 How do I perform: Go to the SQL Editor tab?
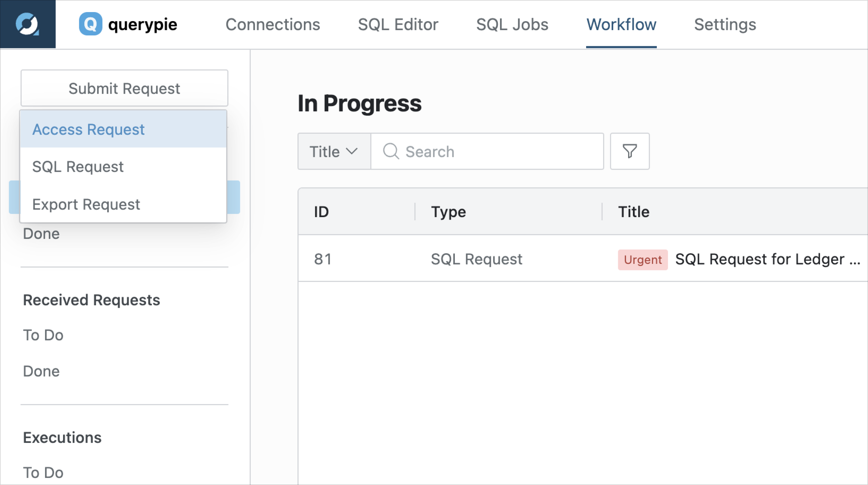coord(398,25)
